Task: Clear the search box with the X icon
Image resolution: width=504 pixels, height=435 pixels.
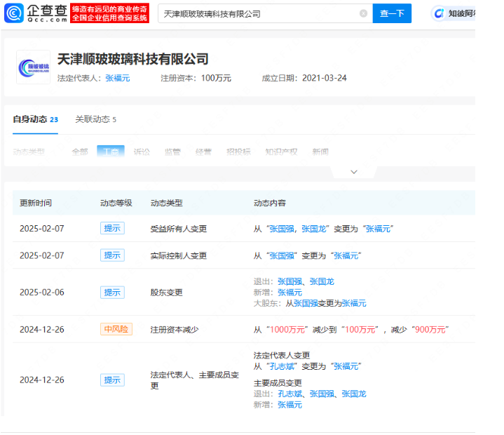Action: pos(363,13)
